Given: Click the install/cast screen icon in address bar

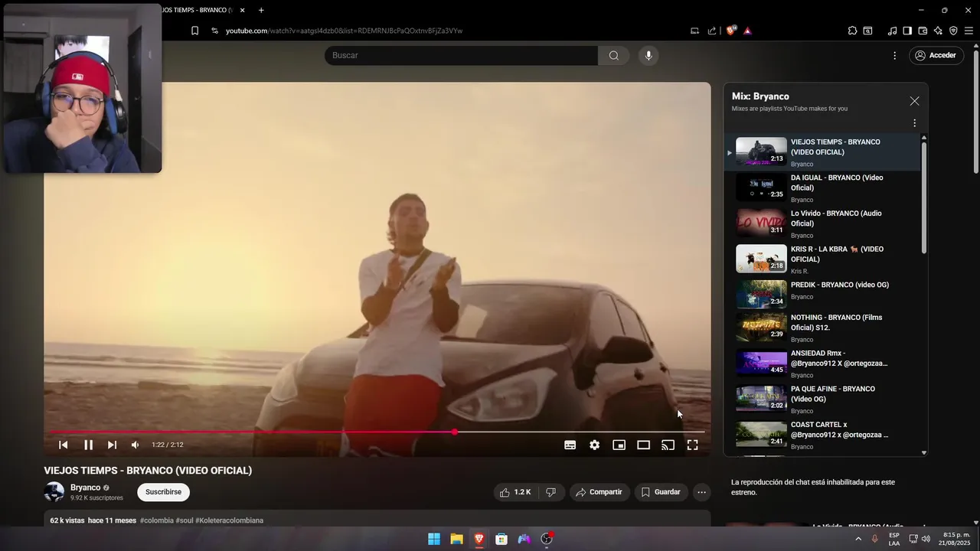Looking at the screenshot, I should 694,31.
